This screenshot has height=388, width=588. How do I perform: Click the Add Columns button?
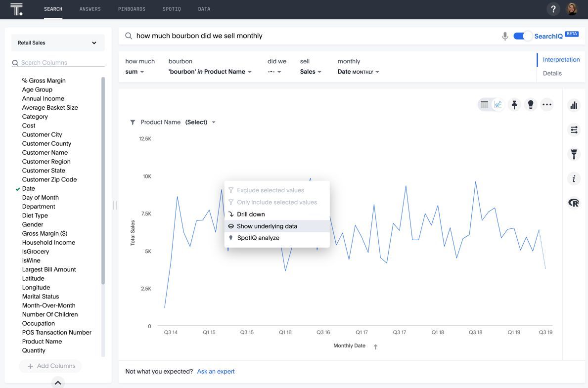50,366
